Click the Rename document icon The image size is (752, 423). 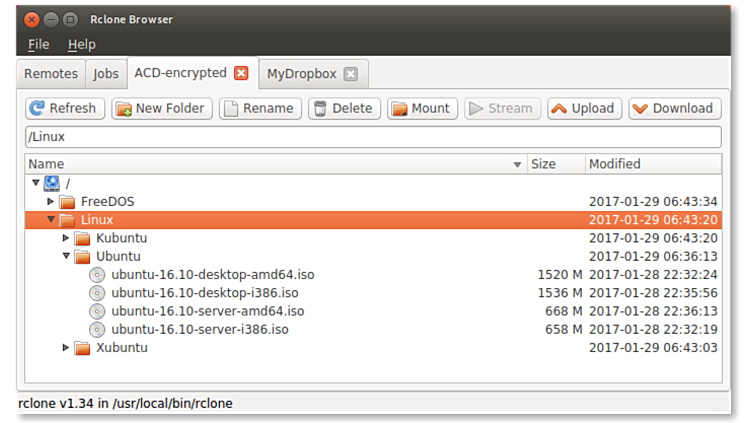point(231,108)
